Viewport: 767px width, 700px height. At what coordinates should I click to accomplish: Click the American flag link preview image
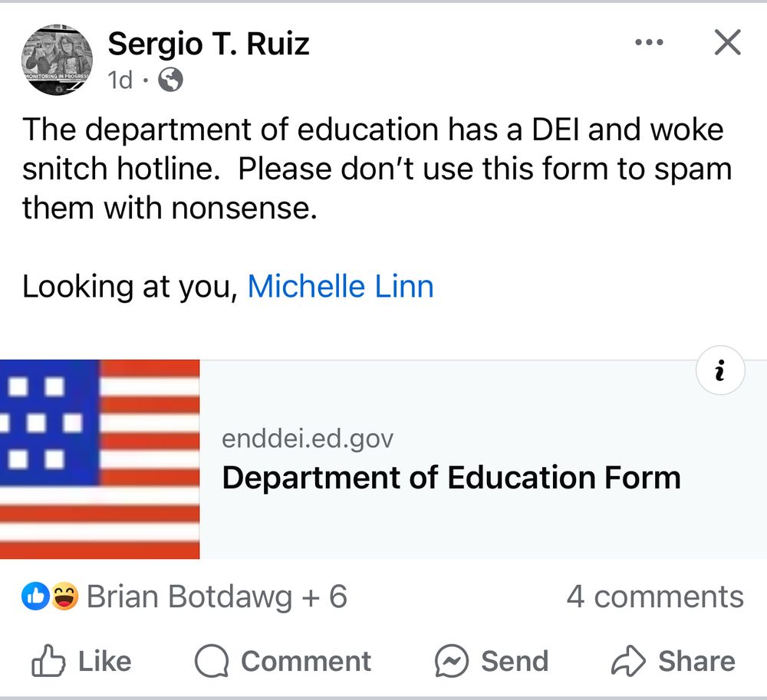(100, 458)
